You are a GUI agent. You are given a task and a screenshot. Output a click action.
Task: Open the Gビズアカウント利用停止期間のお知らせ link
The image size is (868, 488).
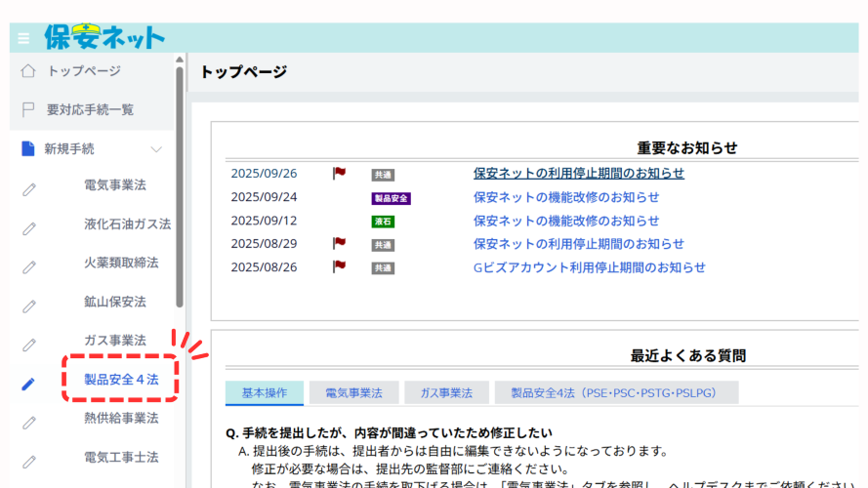coord(589,267)
